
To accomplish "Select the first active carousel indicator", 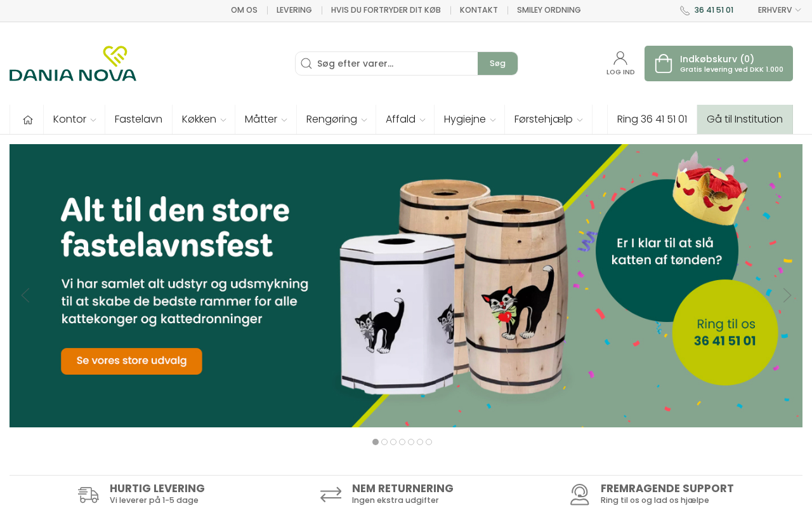I will (376, 442).
